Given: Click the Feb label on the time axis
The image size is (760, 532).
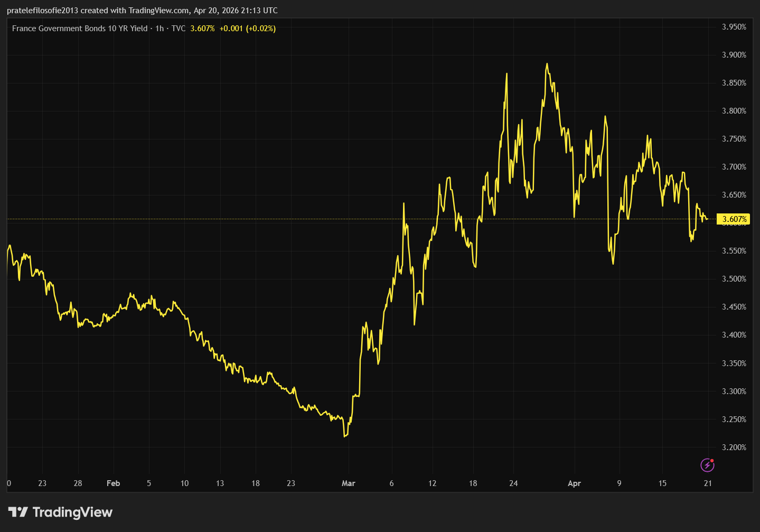Looking at the screenshot, I should tap(114, 483).
